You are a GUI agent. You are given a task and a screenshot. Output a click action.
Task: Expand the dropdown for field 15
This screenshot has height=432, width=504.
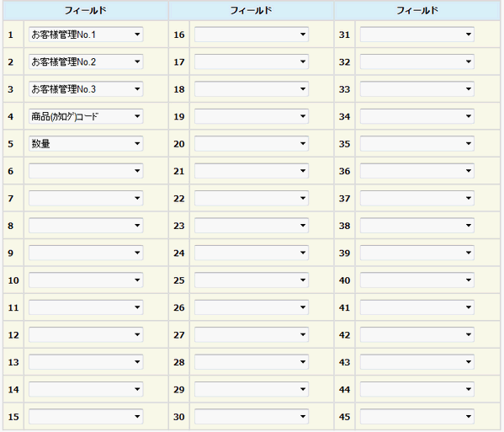click(86, 417)
